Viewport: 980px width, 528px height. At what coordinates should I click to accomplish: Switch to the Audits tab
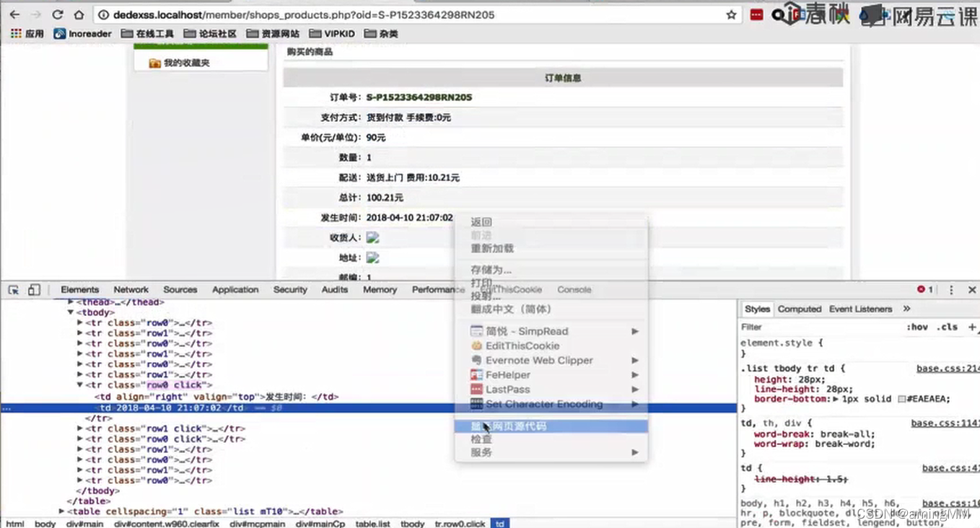[x=334, y=289]
